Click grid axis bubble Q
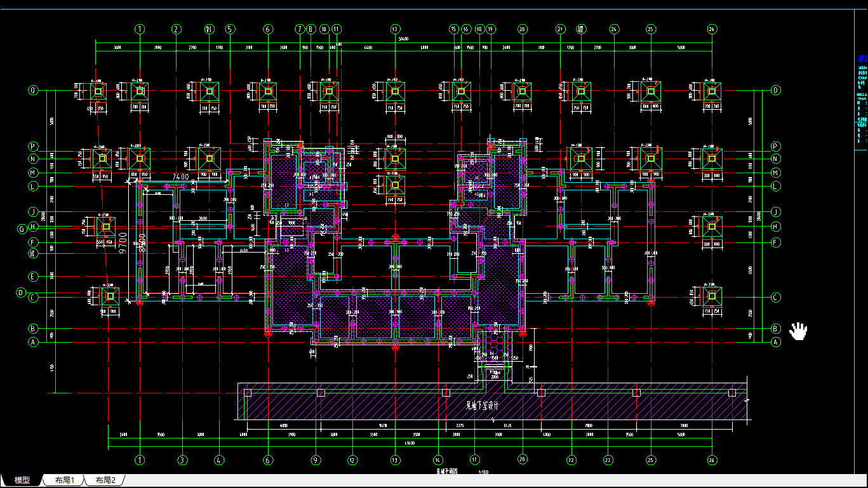 pyautogui.click(x=33, y=91)
